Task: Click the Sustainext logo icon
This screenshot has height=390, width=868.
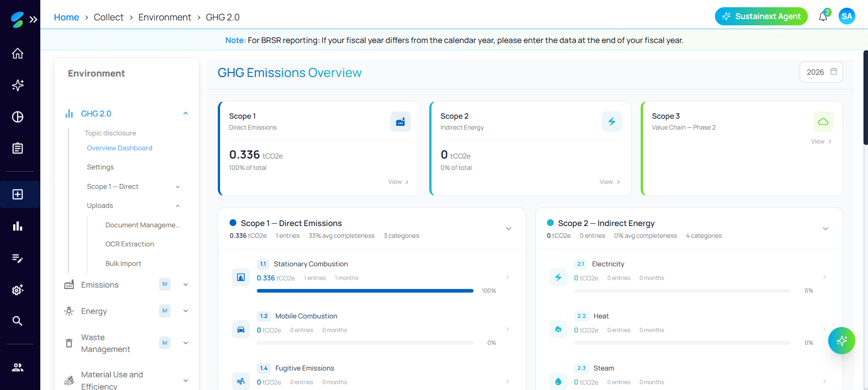Action: tap(17, 19)
